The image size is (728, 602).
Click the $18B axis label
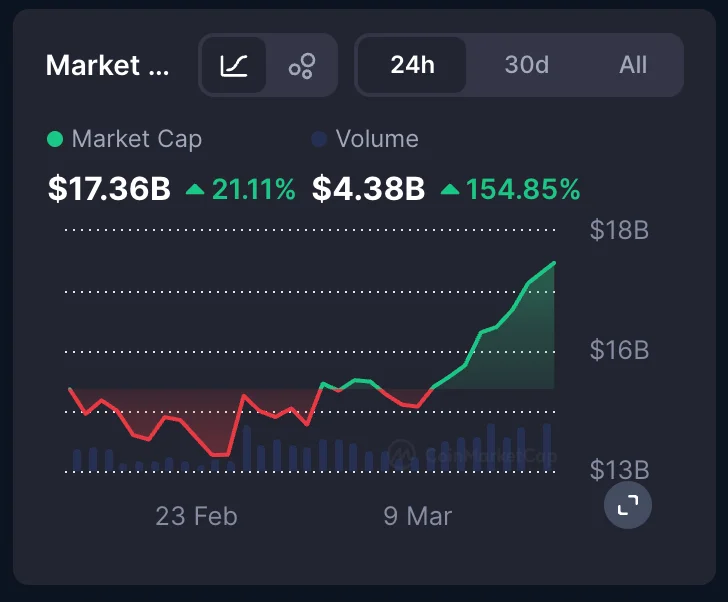coord(619,231)
